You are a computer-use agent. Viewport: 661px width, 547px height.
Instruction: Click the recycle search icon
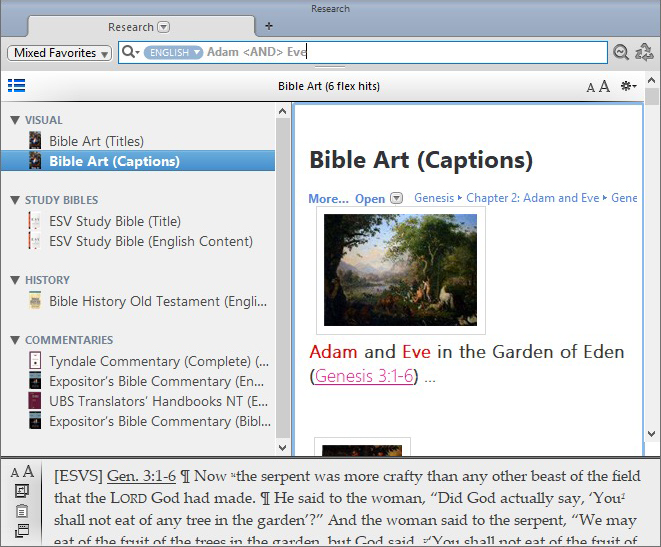644,52
